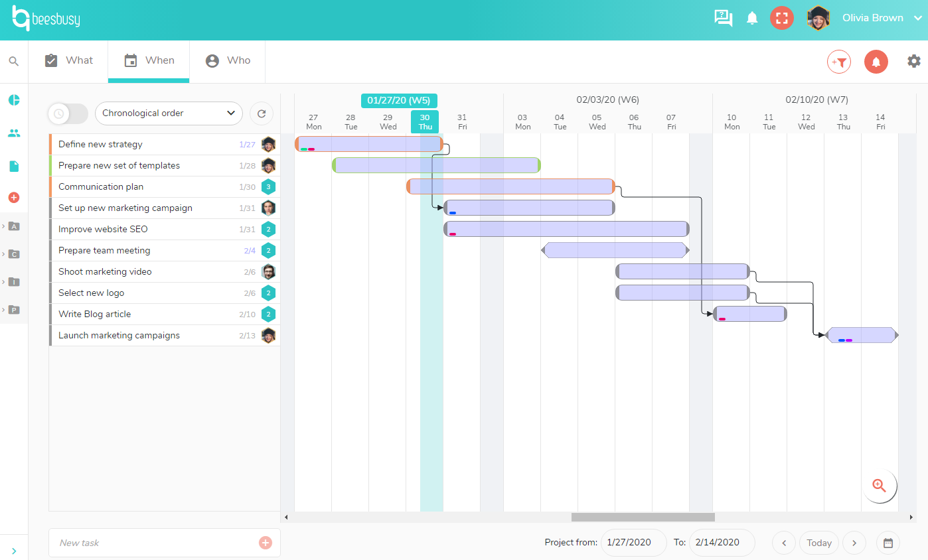The image size is (928, 560).
Task: Click the pie chart sidebar icon
Action: [14, 100]
